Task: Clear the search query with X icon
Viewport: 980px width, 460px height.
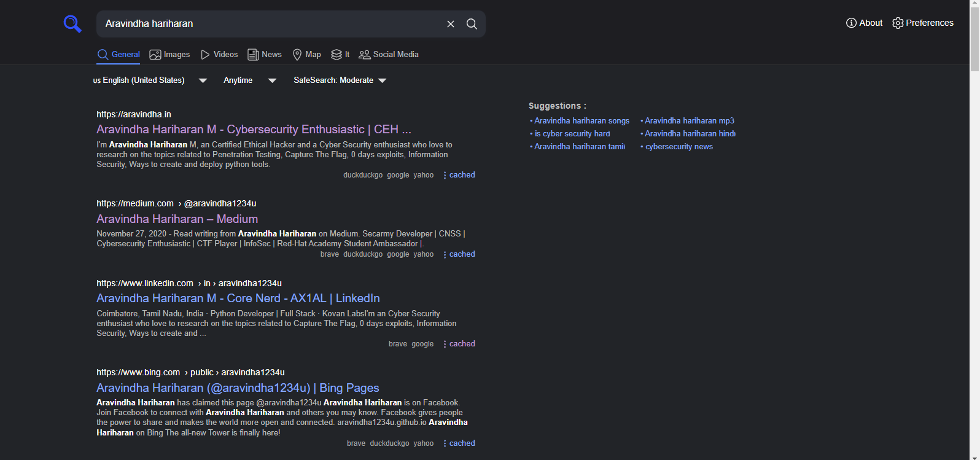Action: pos(451,24)
